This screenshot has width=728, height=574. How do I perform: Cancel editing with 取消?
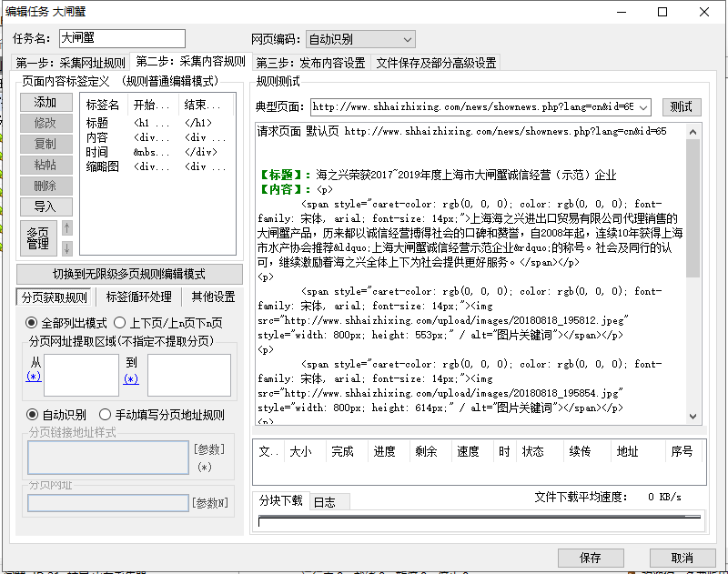(x=682, y=558)
